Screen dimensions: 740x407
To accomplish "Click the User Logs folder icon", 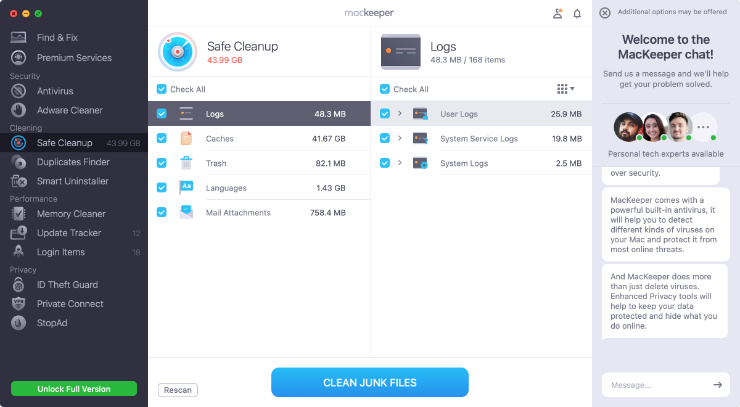I will point(420,114).
